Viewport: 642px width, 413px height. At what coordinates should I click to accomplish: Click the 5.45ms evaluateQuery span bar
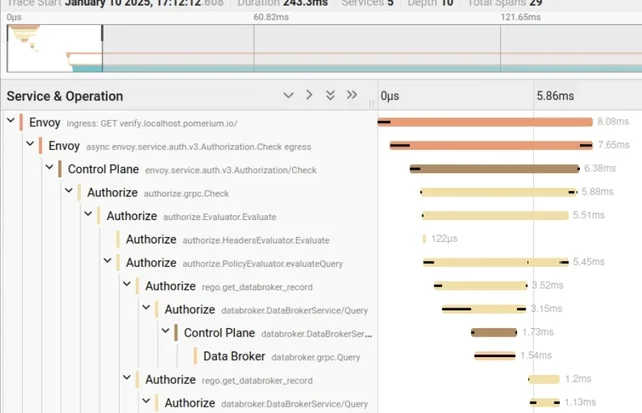click(x=496, y=262)
